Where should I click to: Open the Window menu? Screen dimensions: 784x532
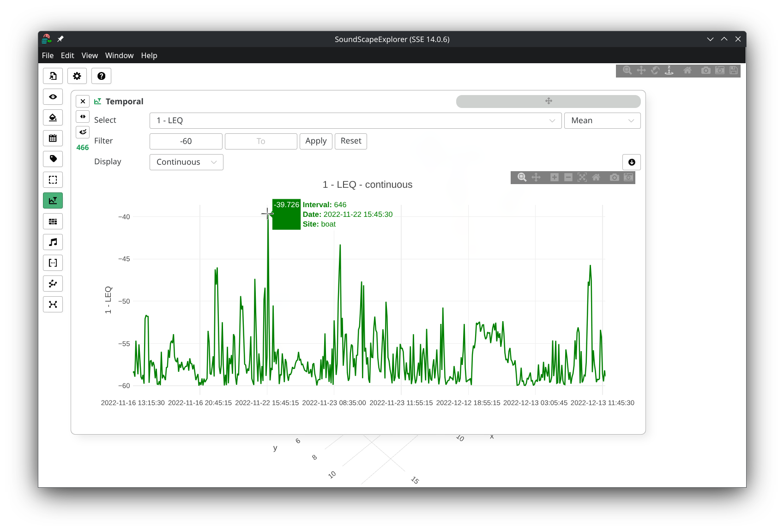119,55
